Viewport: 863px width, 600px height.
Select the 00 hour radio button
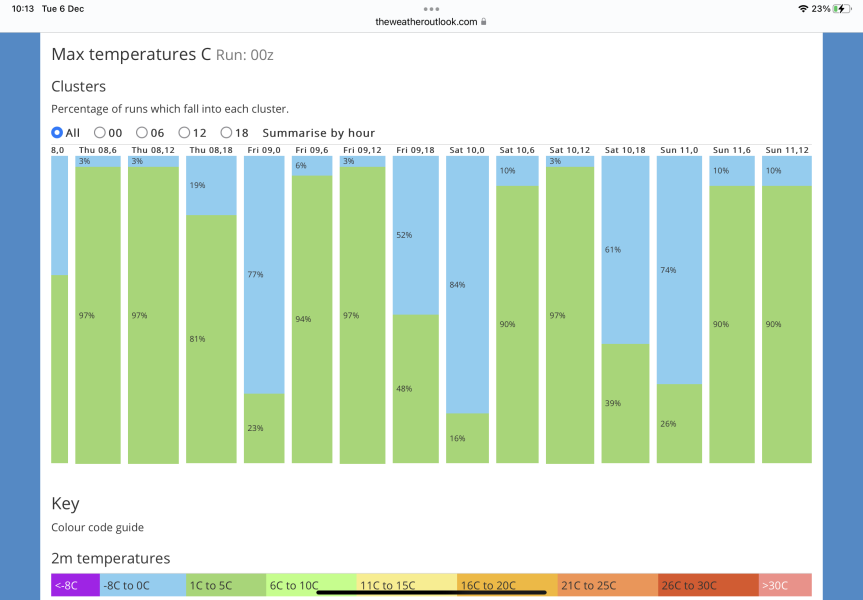[x=100, y=132]
